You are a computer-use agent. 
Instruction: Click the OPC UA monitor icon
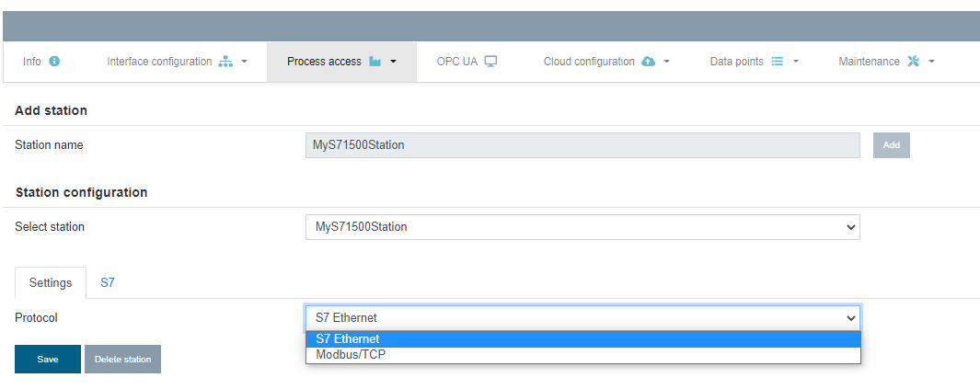tap(490, 62)
